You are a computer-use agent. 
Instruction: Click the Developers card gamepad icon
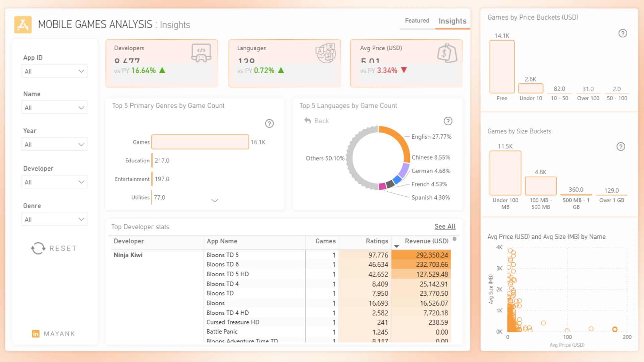[x=201, y=53]
